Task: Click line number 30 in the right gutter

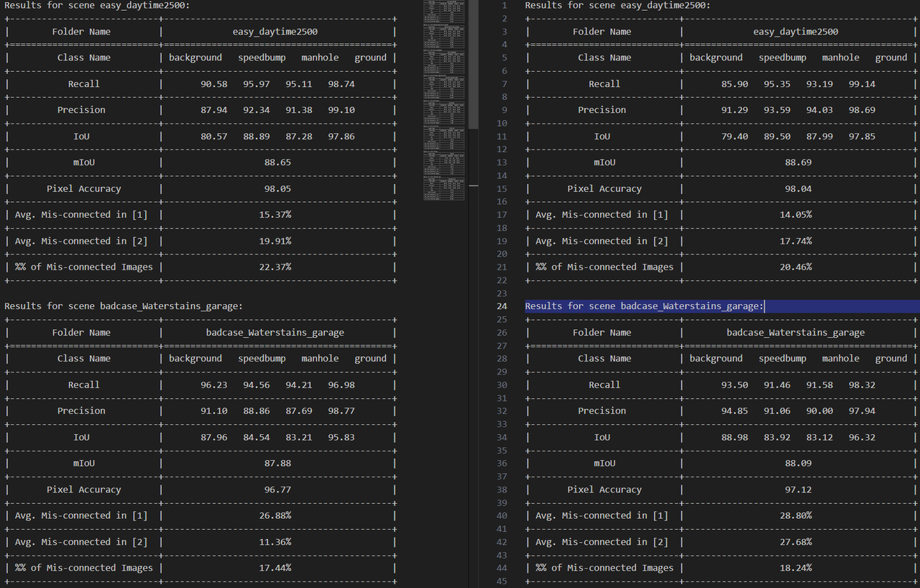Action: point(502,385)
